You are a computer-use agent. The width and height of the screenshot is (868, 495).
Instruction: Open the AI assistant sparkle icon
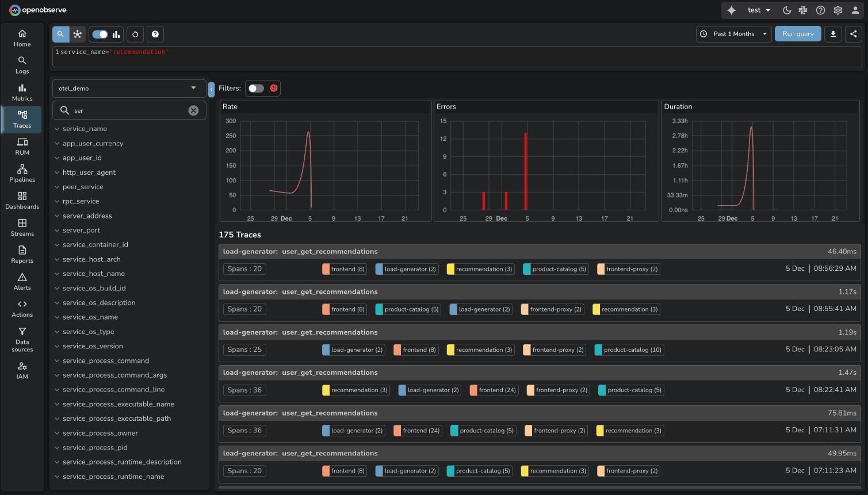point(731,10)
